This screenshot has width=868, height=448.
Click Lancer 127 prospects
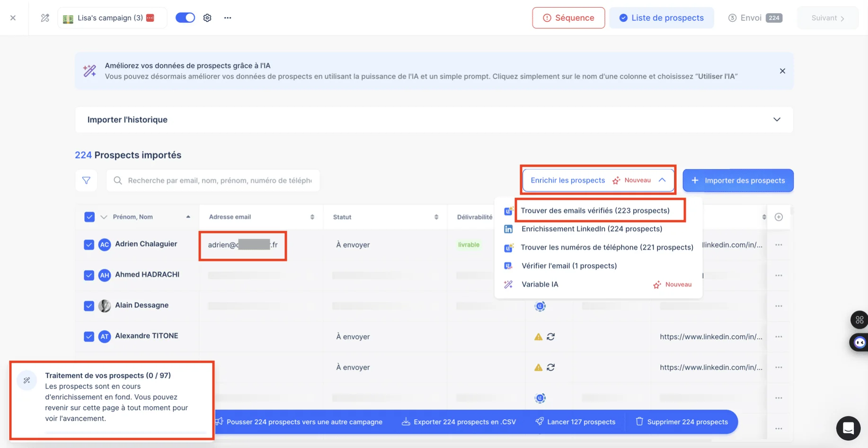pyautogui.click(x=575, y=422)
